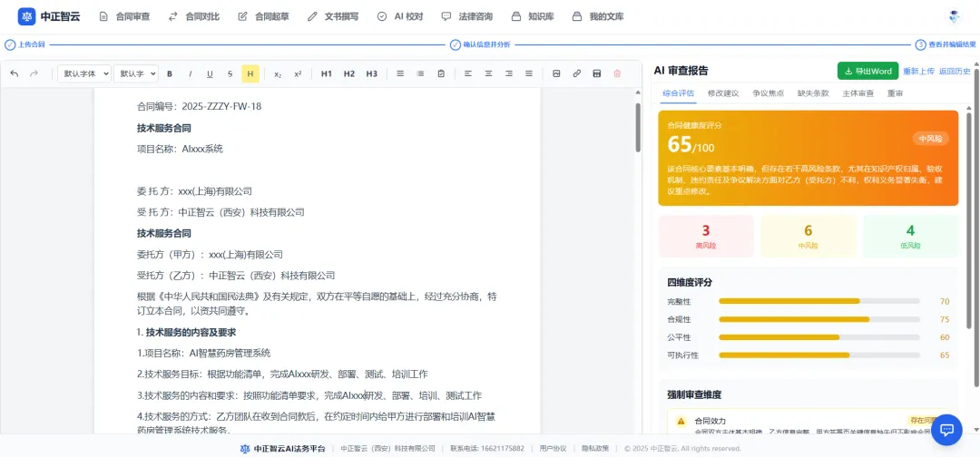
Task: Insert a task checklist
Action: click(441, 73)
